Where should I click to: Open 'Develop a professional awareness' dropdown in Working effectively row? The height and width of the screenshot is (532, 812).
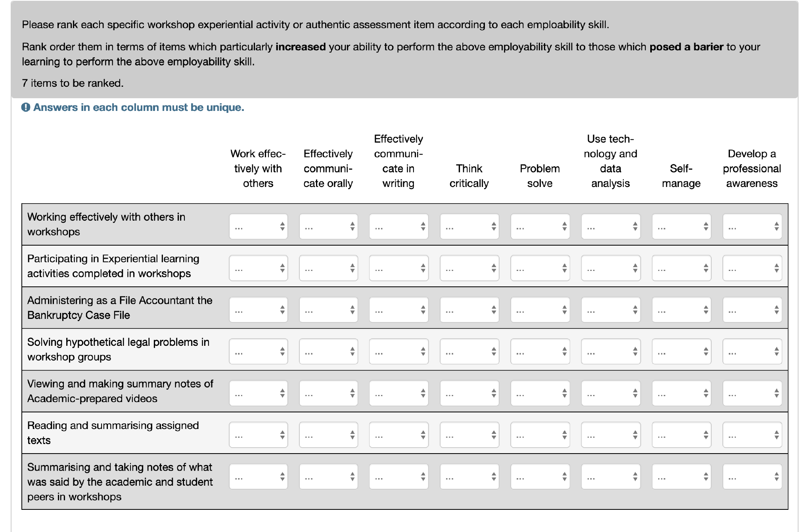752,227
